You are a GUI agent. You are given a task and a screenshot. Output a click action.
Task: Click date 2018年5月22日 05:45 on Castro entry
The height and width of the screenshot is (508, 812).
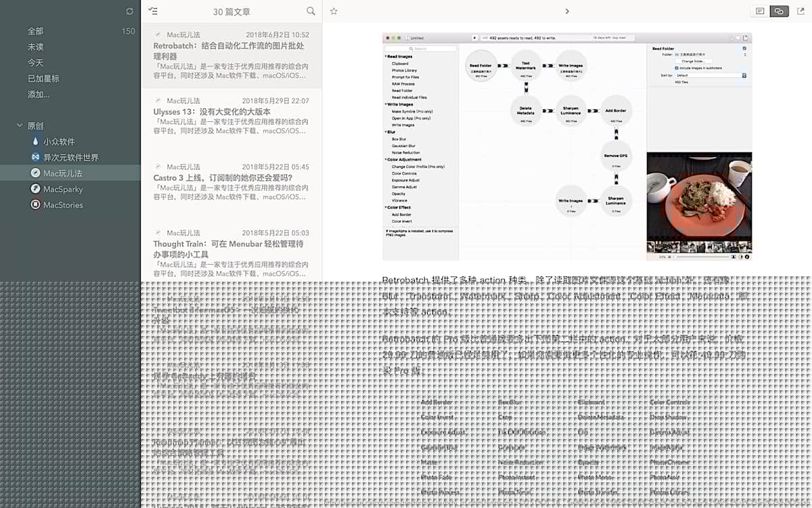coord(277,167)
